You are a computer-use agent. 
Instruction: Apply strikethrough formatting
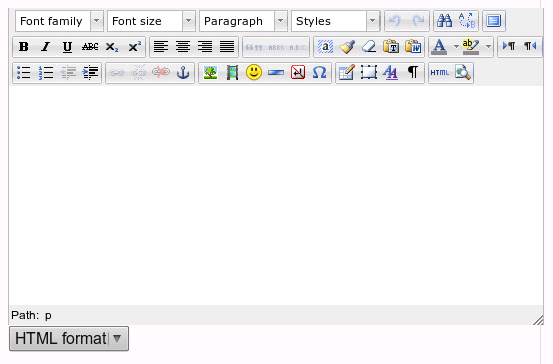[x=90, y=47]
